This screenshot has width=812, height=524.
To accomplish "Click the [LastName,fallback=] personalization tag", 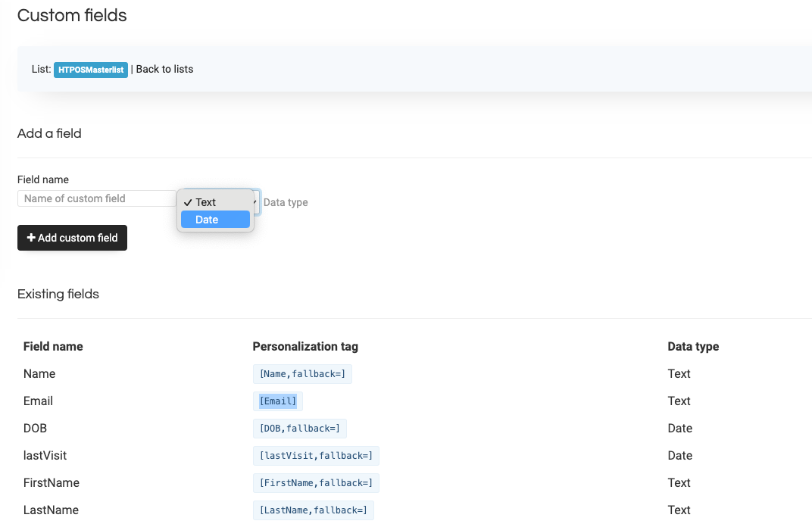I will [x=314, y=510].
